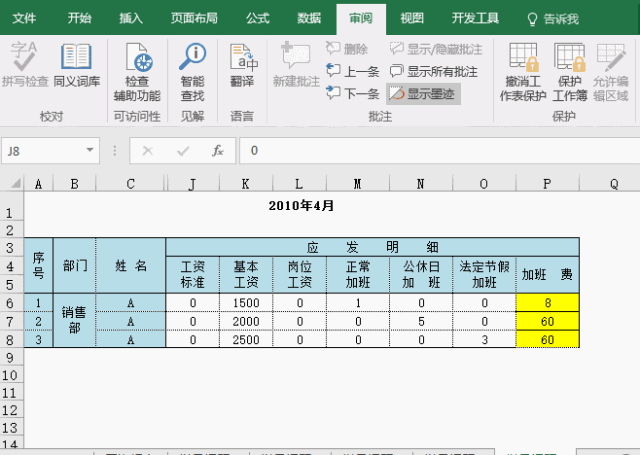This screenshot has height=455, width=640.
Task: Switch to the Page Layout (页面布局) tab
Action: 194,18
